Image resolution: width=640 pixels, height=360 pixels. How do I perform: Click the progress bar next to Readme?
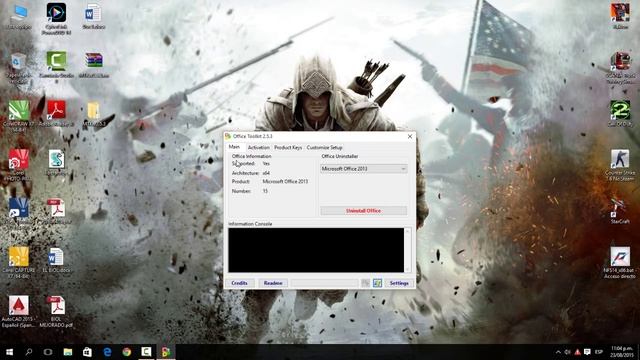324,283
